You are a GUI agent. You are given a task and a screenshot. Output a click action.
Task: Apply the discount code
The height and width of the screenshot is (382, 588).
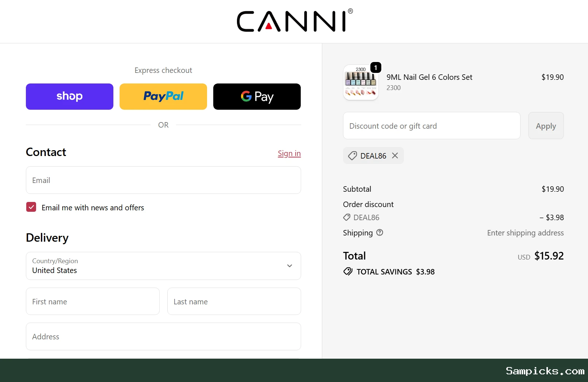[x=546, y=126]
